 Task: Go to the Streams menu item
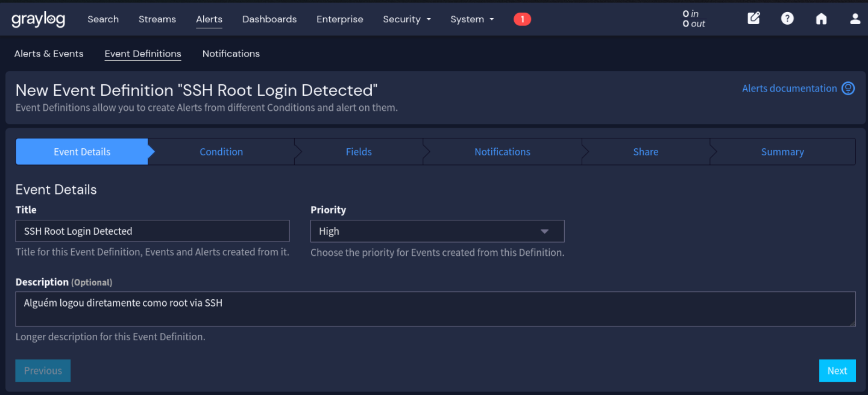157,19
